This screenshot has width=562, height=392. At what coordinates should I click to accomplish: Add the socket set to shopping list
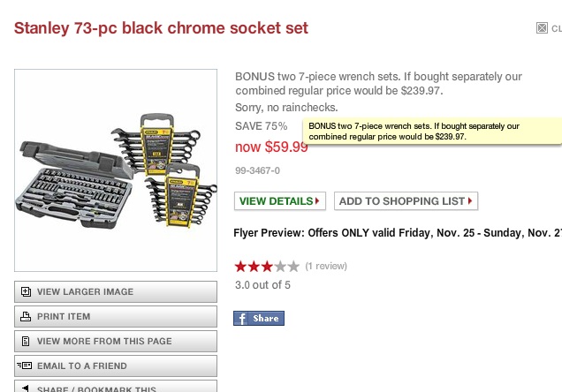406,201
